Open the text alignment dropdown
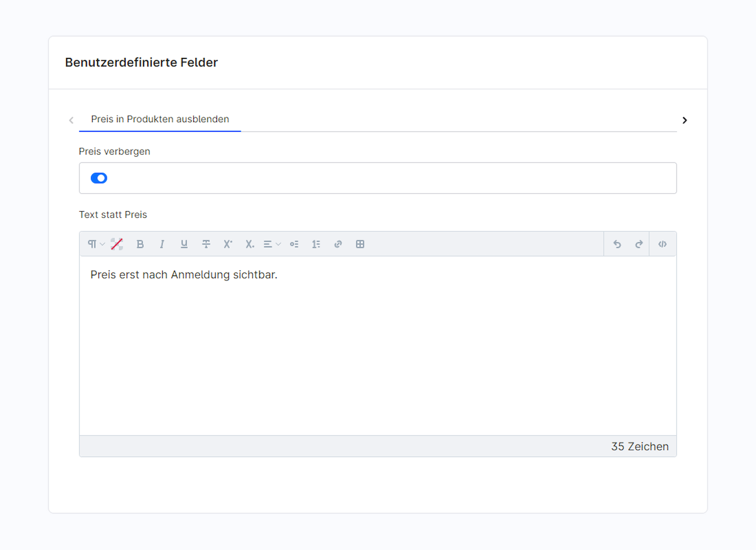This screenshot has width=756, height=550. pos(272,244)
